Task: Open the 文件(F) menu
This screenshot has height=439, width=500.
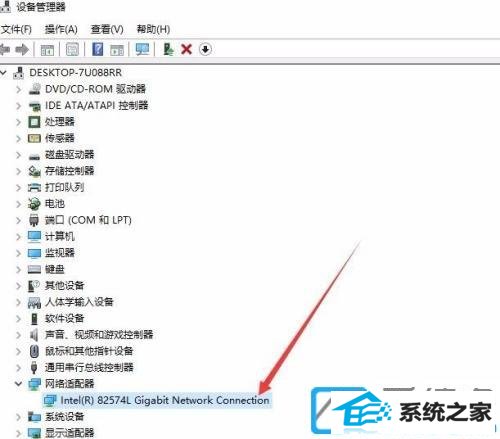Action: tap(16, 29)
